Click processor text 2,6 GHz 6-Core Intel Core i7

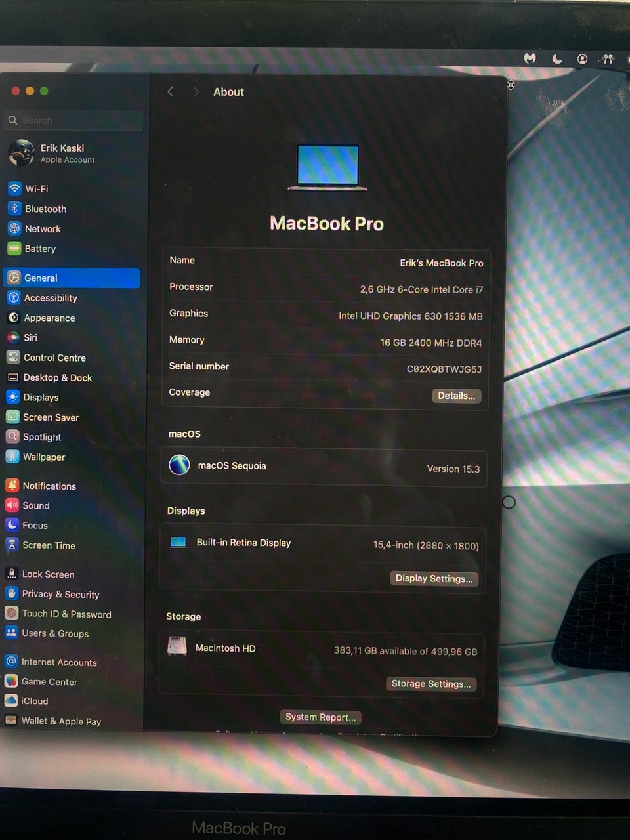click(421, 289)
